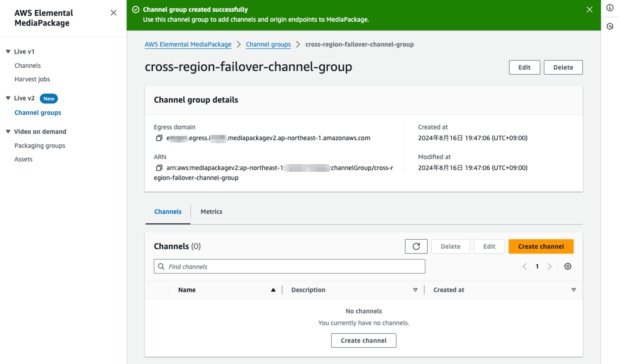Switch to the Metrics tab
This screenshot has height=364, width=619.
211,212
